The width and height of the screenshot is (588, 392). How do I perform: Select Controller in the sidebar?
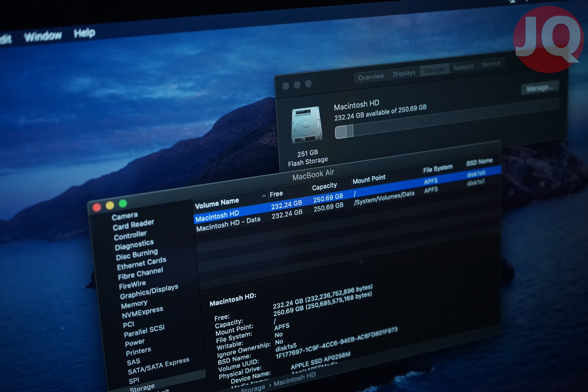tap(130, 236)
